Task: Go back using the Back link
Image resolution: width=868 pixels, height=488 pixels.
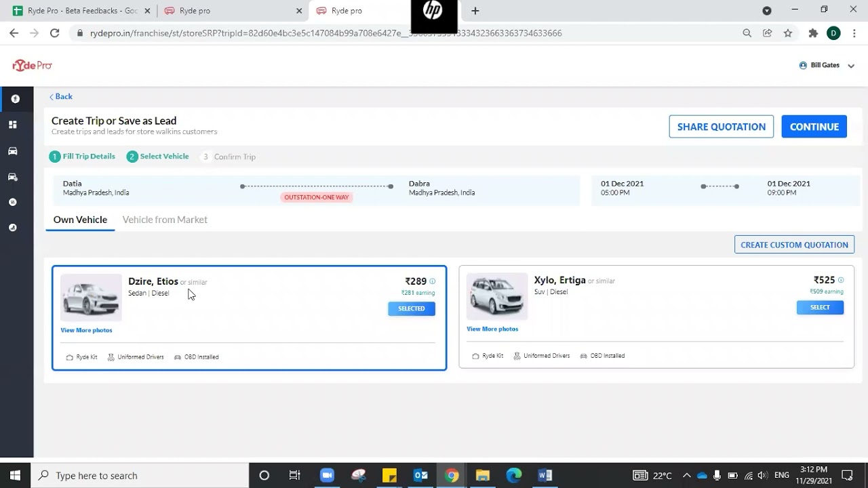Action: coord(61,96)
